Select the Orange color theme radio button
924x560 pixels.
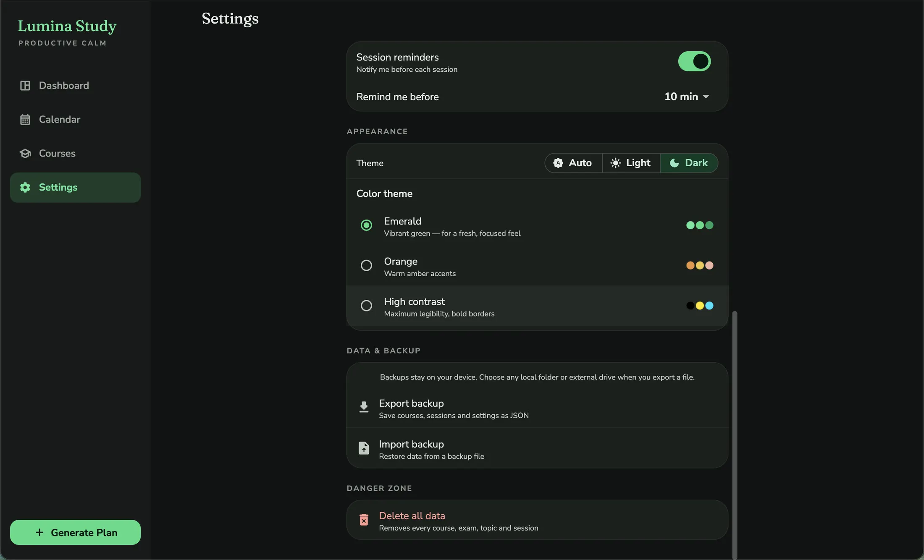pyautogui.click(x=367, y=265)
